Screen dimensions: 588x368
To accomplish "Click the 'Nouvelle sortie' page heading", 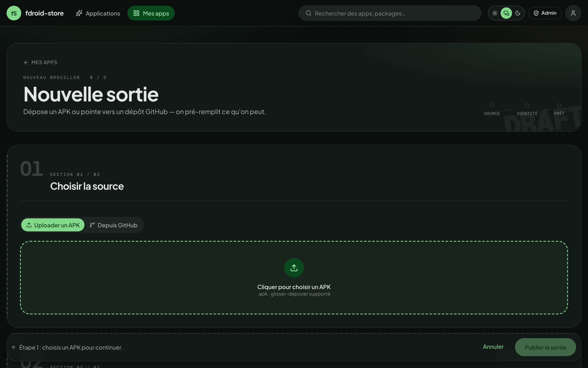I will [91, 94].
